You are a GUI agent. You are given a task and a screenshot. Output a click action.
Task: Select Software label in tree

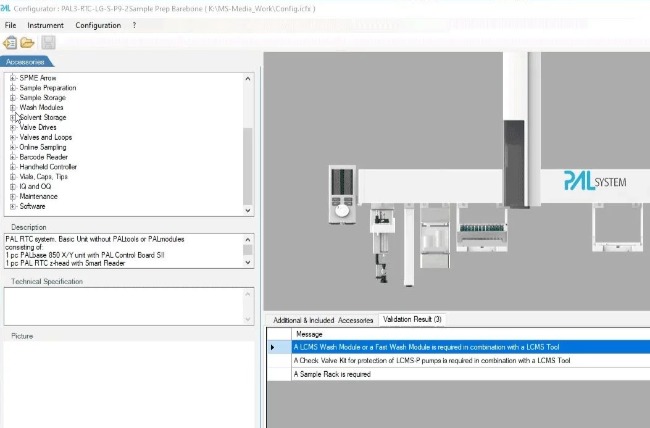point(32,207)
